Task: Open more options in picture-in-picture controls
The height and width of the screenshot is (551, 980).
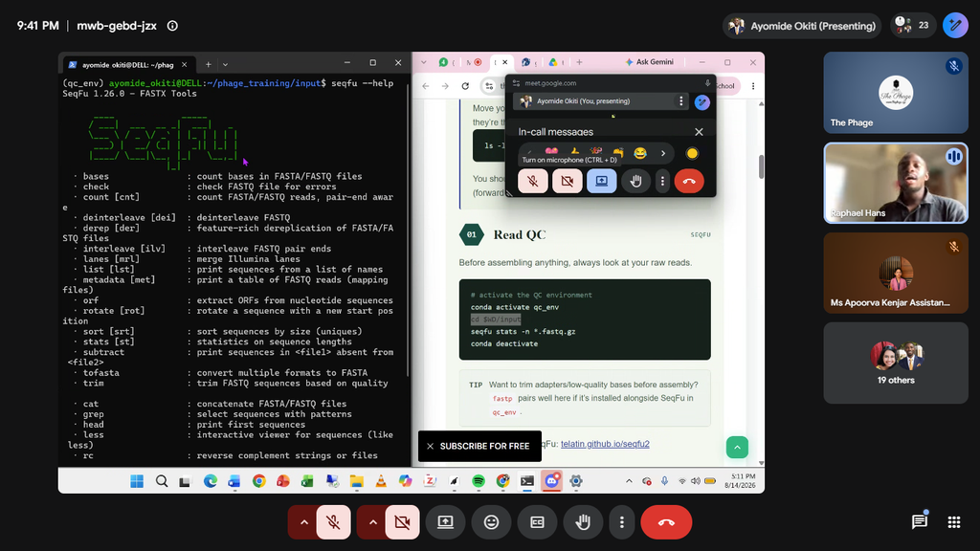Action: 662,181
